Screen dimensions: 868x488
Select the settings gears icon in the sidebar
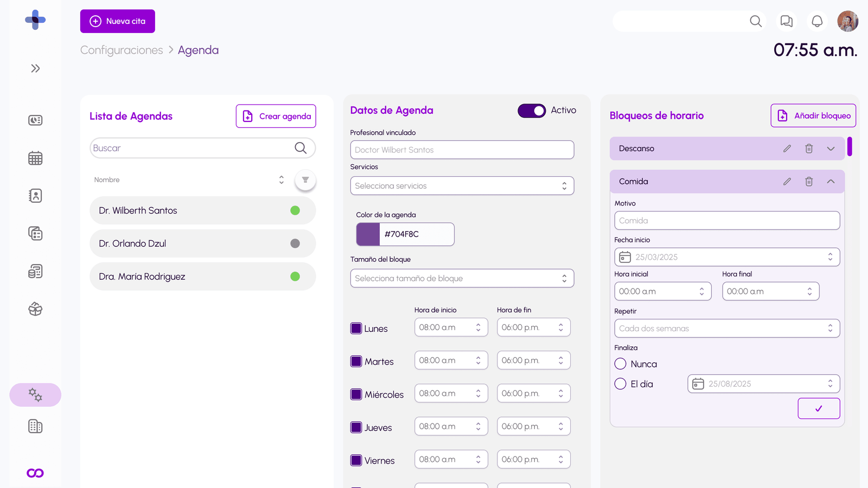point(35,395)
